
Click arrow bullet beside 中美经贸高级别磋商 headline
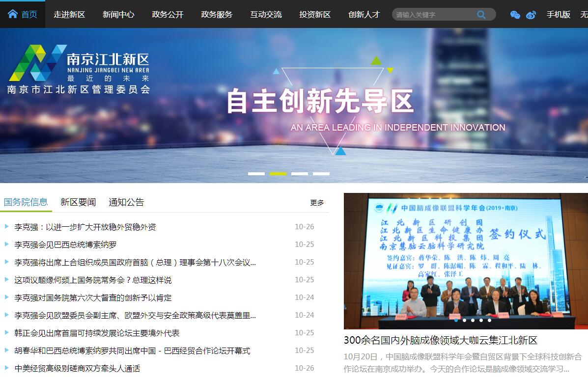coord(7,368)
